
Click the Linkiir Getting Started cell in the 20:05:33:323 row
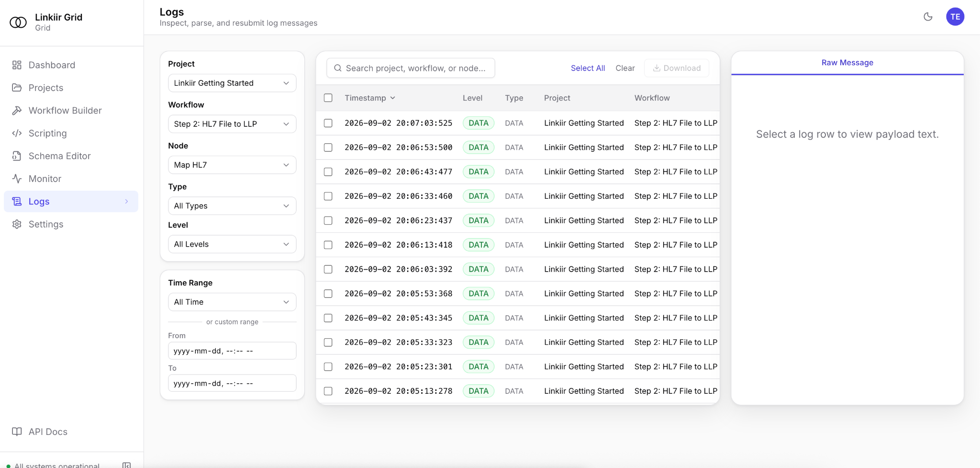coord(584,342)
